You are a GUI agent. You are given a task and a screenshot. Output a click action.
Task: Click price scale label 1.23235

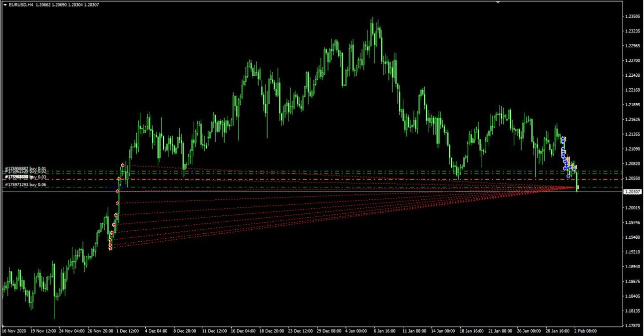pyautogui.click(x=633, y=31)
